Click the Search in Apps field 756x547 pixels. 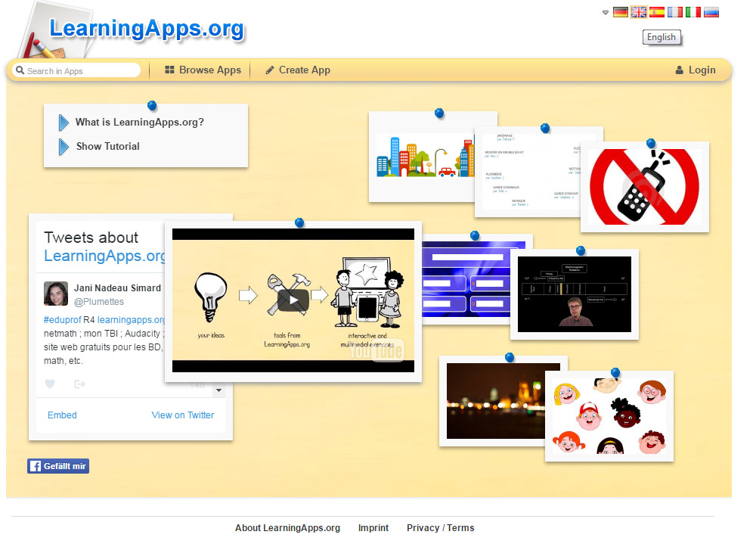tap(76, 70)
